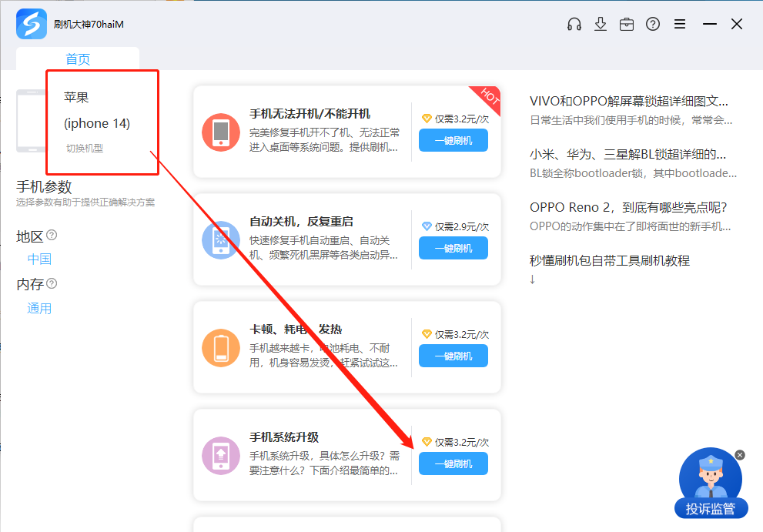Click description 快速修复手机自动重启
763x532 pixels.
tap(323, 248)
